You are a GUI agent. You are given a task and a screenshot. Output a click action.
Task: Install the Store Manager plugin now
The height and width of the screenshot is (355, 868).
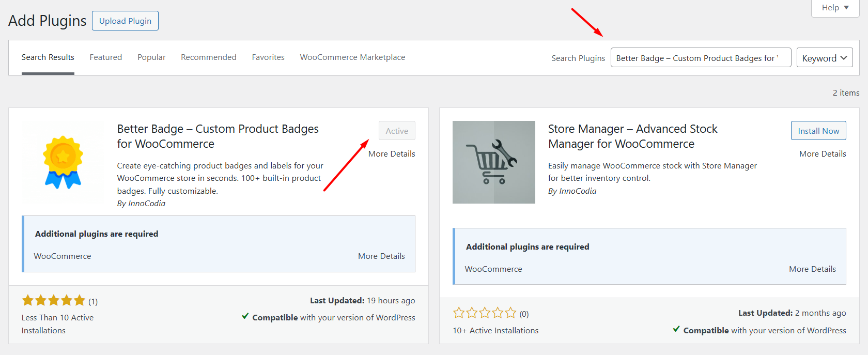[x=818, y=131]
